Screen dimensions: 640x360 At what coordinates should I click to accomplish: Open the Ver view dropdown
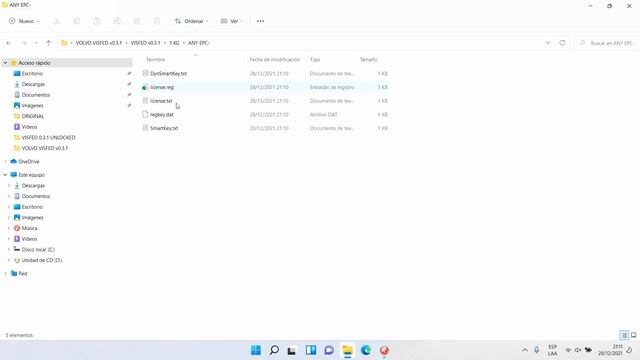[x=231, y=21]
